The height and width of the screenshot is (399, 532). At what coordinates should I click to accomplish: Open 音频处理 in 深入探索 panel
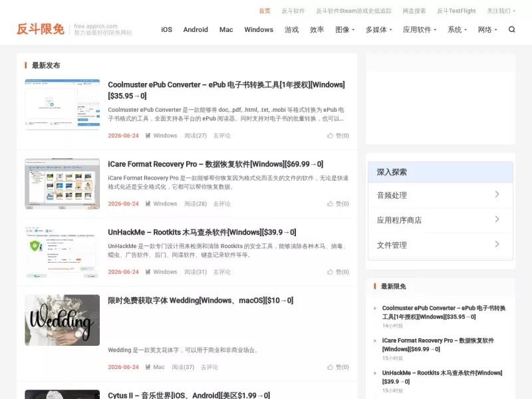[x=440, y=195]
